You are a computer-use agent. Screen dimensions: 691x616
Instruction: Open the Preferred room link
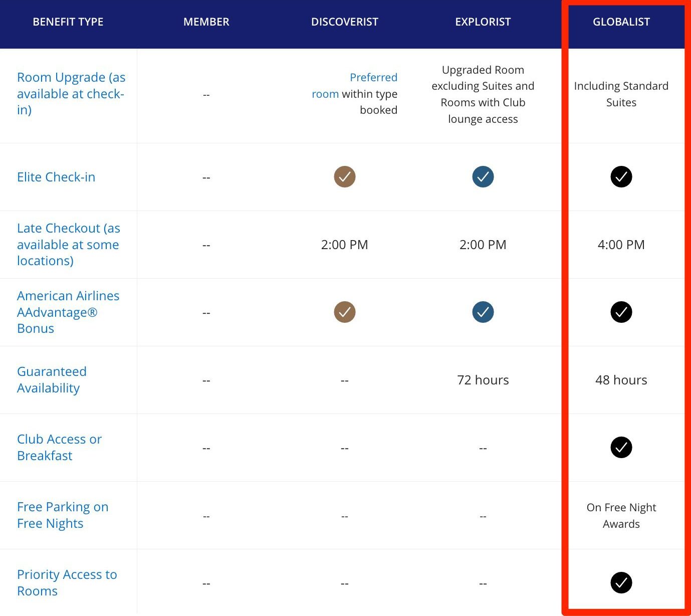[x=374, y=77]
